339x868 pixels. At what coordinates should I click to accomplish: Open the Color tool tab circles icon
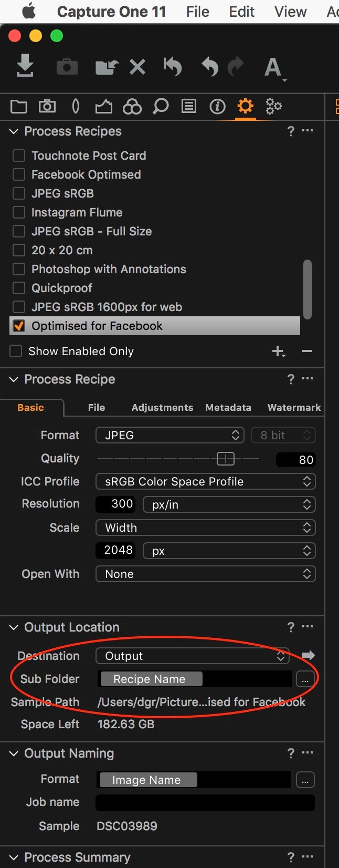[x=132, y=107]
